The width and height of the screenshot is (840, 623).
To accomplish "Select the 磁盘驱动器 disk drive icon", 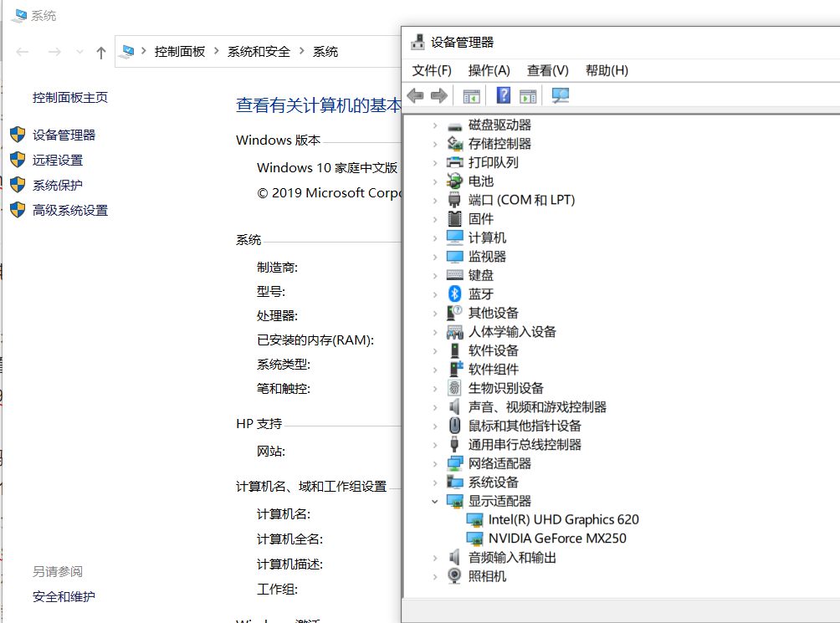I will (x=455, y=125).
